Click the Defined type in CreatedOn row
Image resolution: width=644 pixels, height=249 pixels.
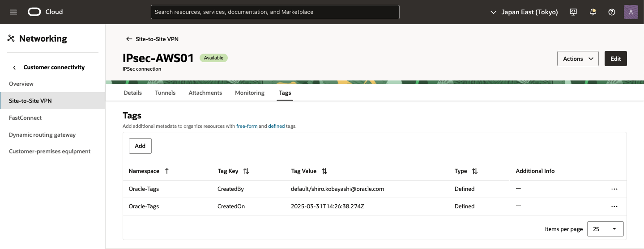pyautogui.click(x=465, y=207)
